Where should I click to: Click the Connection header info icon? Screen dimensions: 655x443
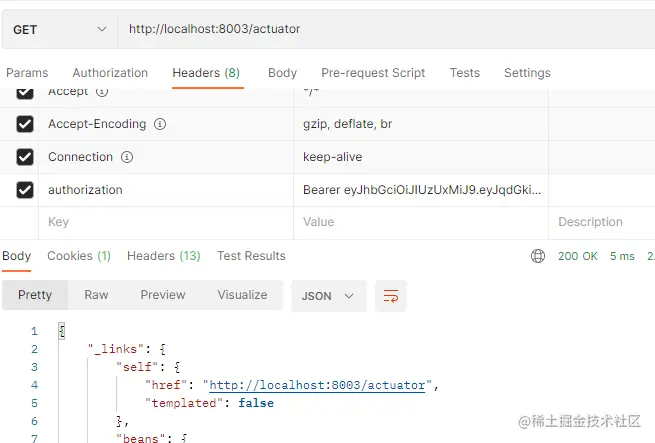[x=127, y=157]
